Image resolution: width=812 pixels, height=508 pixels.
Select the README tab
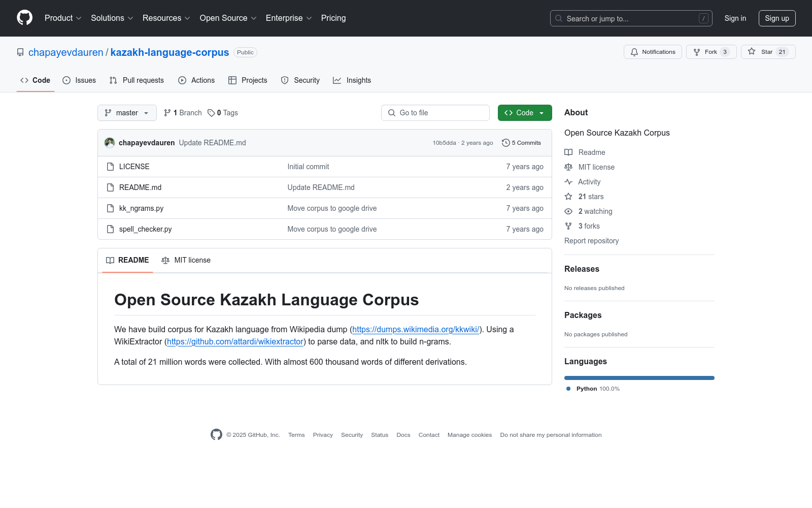point(127,260)
